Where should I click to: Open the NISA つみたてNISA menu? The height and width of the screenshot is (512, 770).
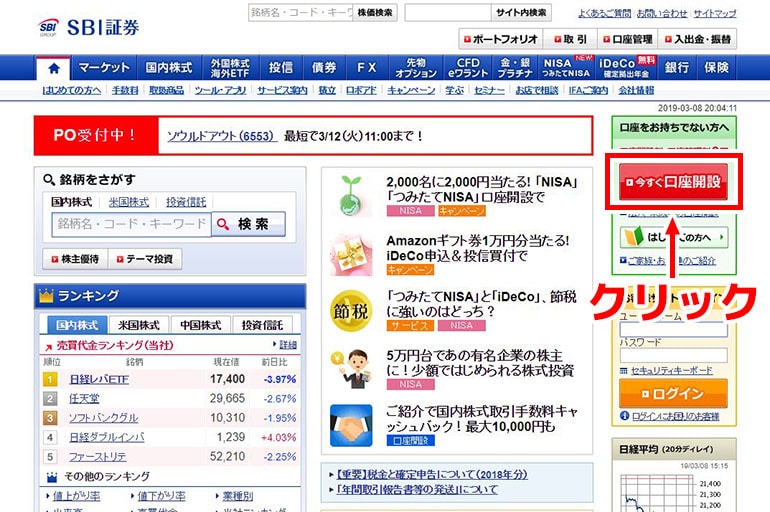(x=566, y=68)
